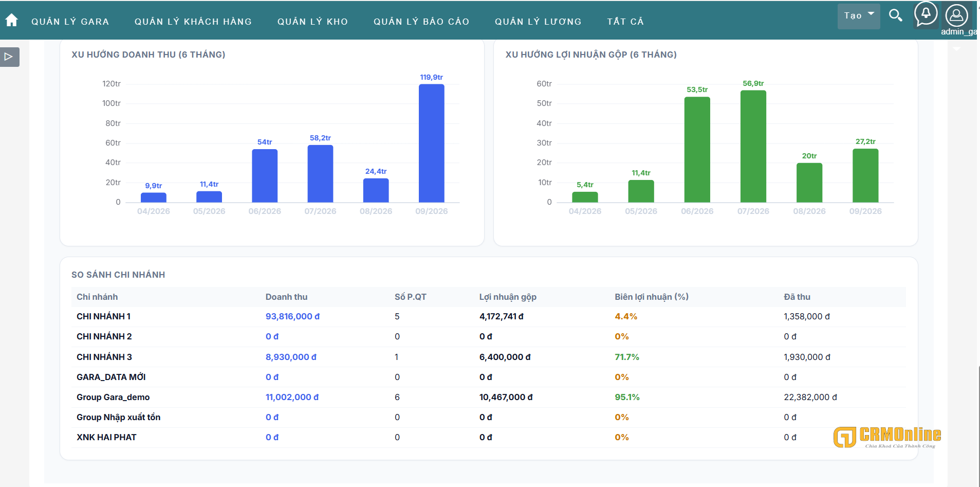Click the 4,172,741 đ gross profit value
The image size is (980, 487).
point(502,317)
